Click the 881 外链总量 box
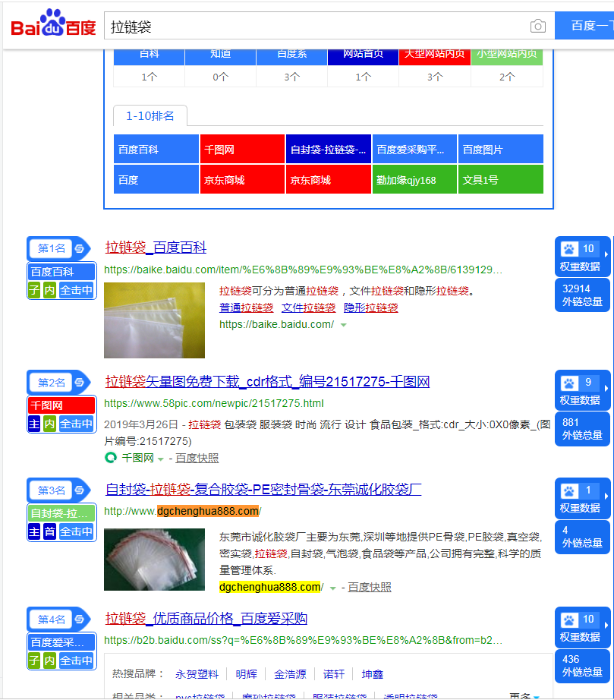 click(x=582, y=429)
